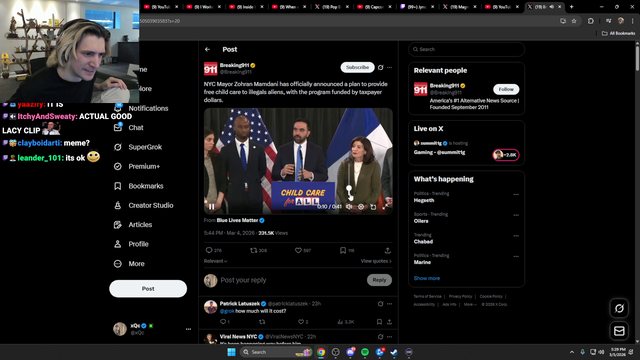Viewport: 640px width, 360px height.
Task: Repost the Breaking911 post
Action: (x=258, y=250)
